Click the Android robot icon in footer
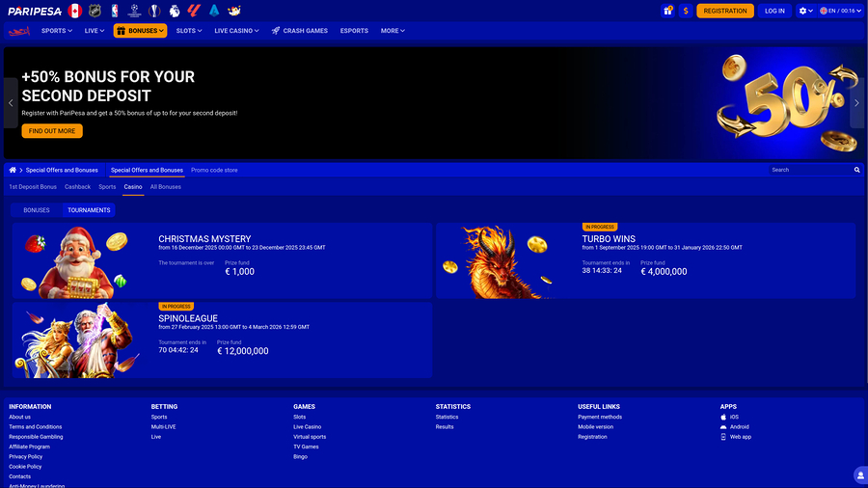The image size is (868, 488). pyautogui.click(x=723, y=427)
